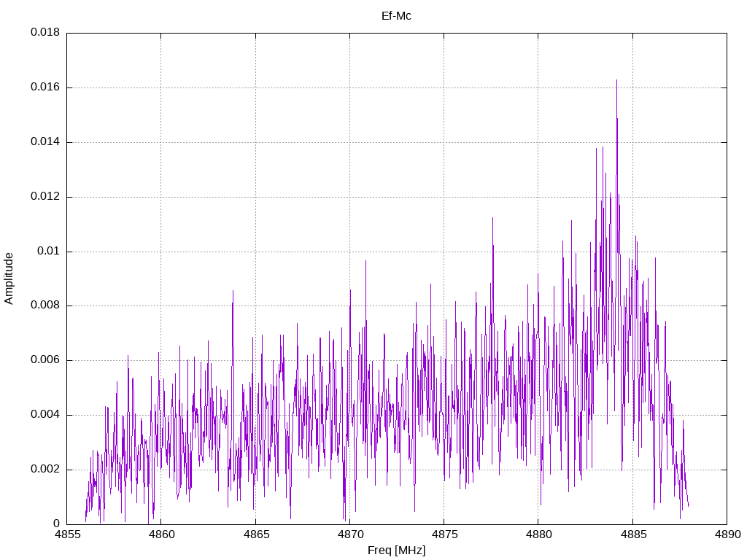Select the 0.016 y-axis tick label
The width and height of the screenshot is (747, 560).
coord(44,87)
